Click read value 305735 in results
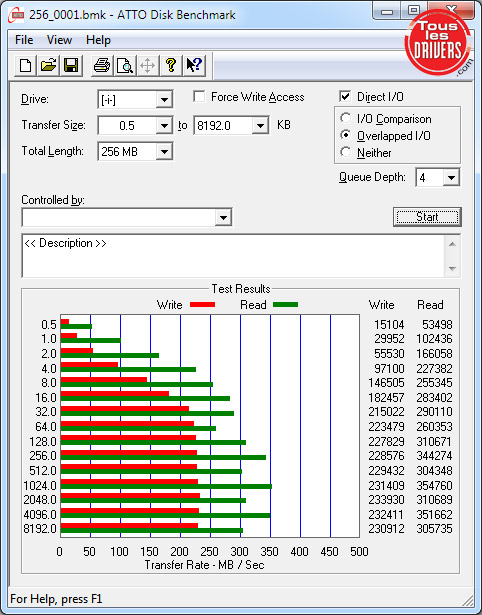 point(434,529)
